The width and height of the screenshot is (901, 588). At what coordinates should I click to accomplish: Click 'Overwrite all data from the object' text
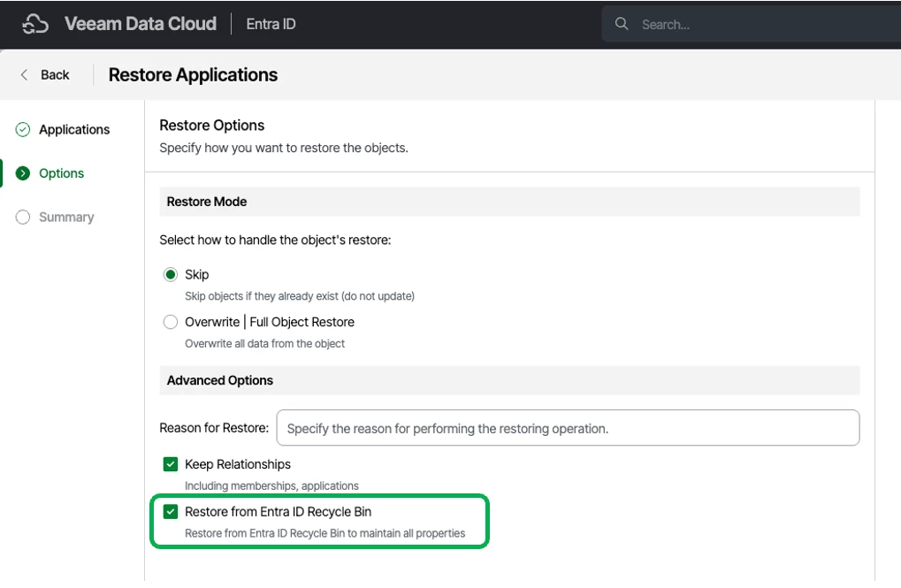[x=265, y=344]
